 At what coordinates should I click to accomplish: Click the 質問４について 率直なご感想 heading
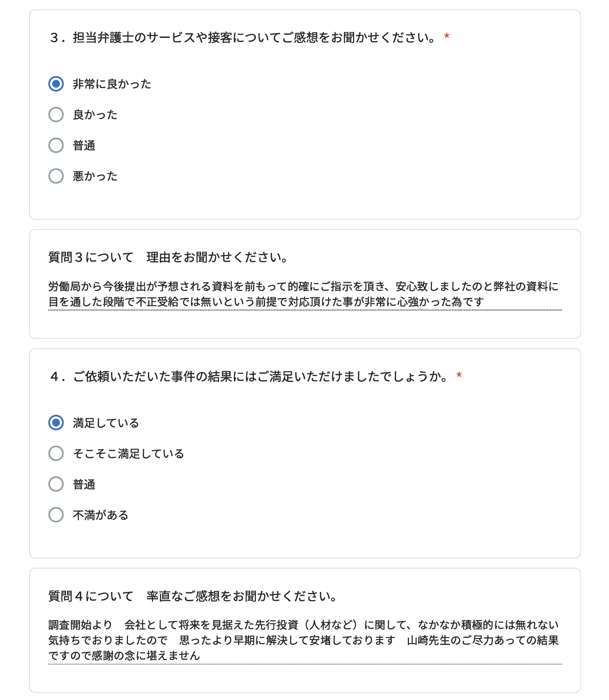[193, 597]
